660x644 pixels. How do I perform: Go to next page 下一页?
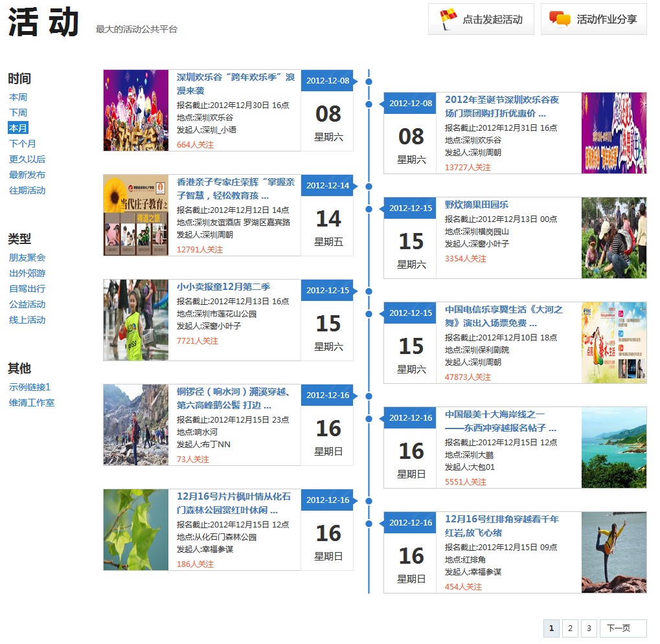[623, 628]
